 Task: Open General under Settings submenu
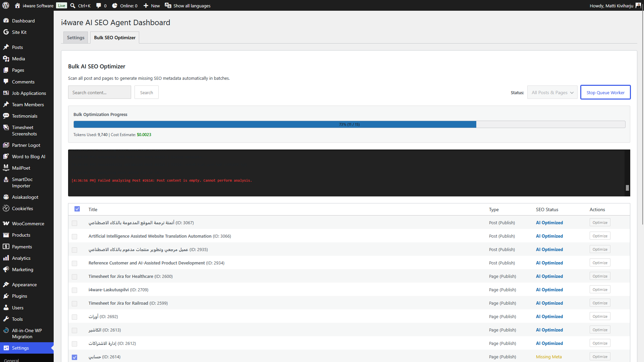[x=11, y=360]
